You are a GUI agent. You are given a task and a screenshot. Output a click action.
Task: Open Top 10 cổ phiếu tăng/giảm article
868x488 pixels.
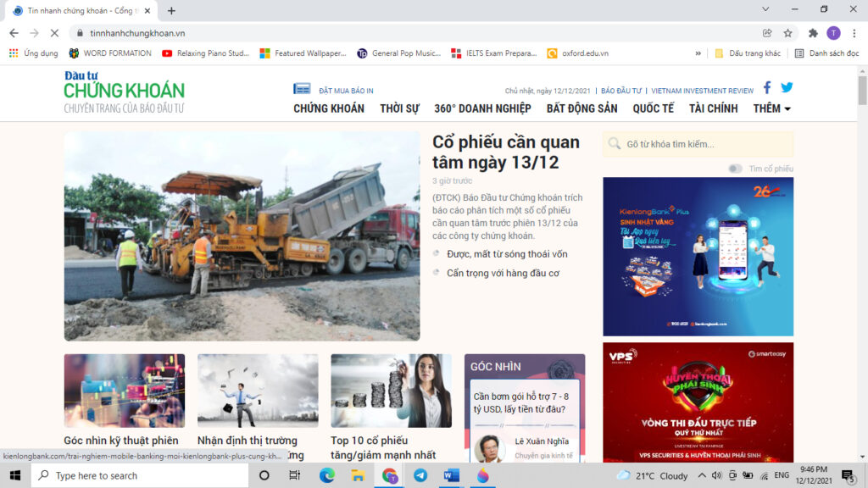click(383, 447)
